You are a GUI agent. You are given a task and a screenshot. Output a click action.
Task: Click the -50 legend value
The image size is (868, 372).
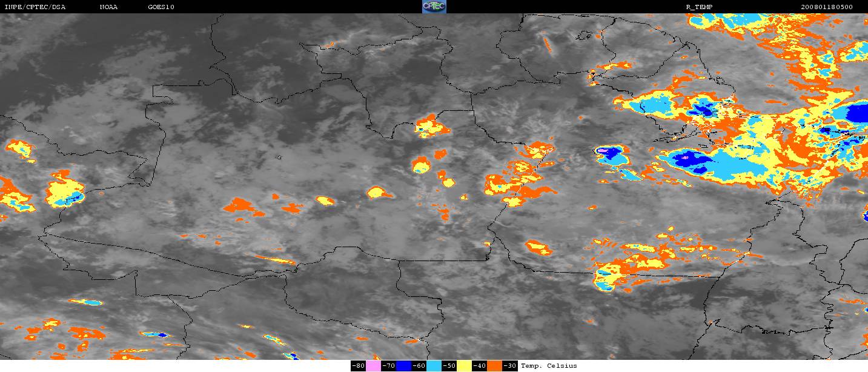coord(449,366)
